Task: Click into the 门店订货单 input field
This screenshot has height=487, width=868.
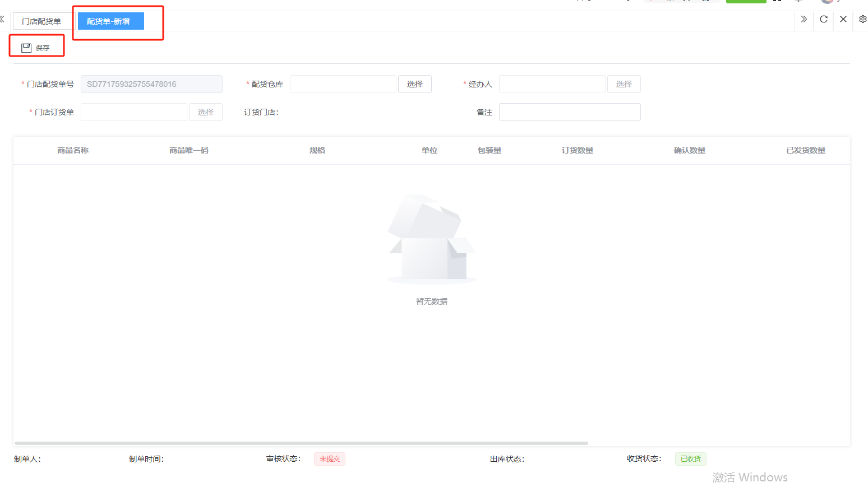Action: (x=133, y=112)
